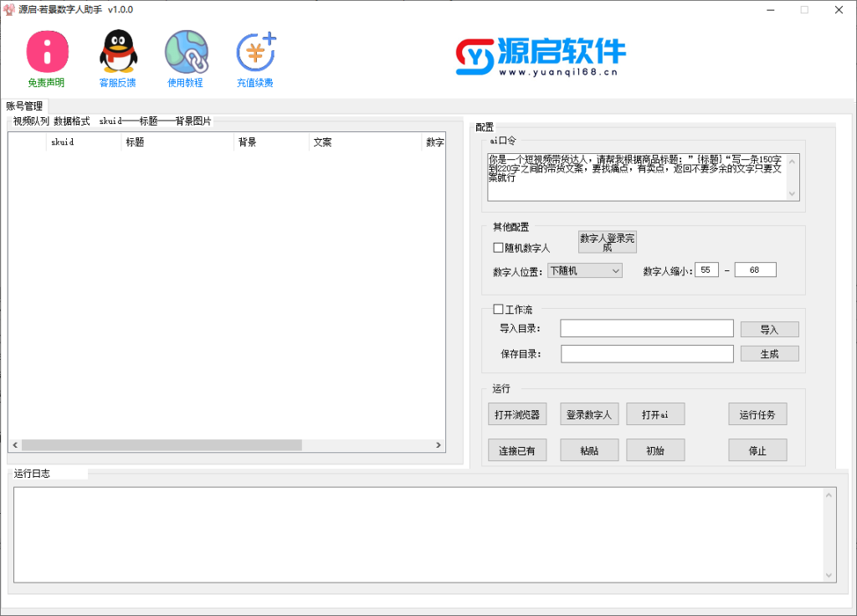Click the 数字人登录完成 button
The height and width of the screenshot is (616, 857).
click(607, 243)
